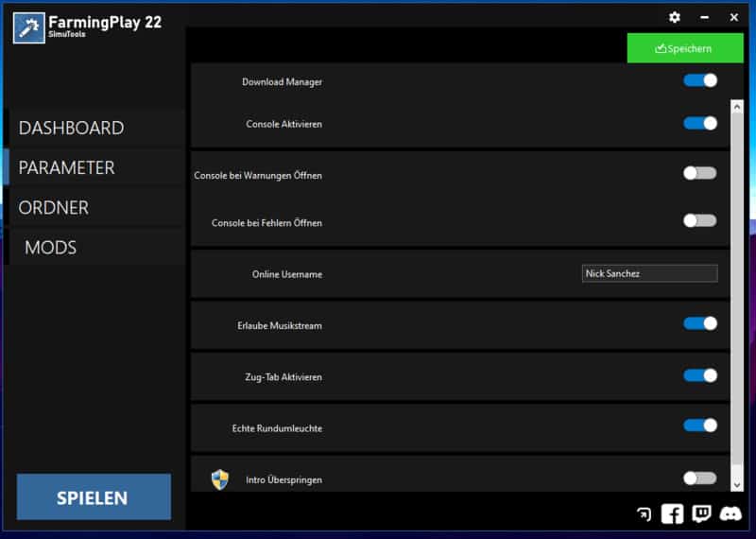Image resolution: width=756 pixels, height=539 pixels.
Task: Click the Facebook icon
Action: [672, 513]
